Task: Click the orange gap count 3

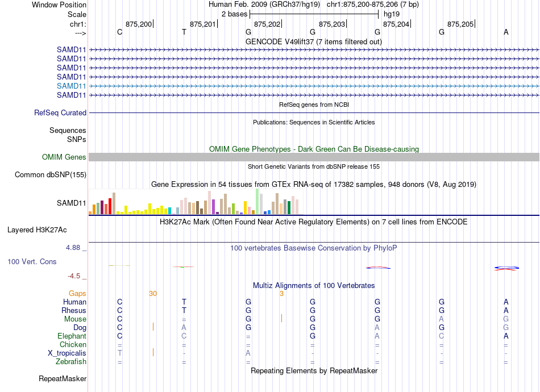Action: click(x=282, y=294)
